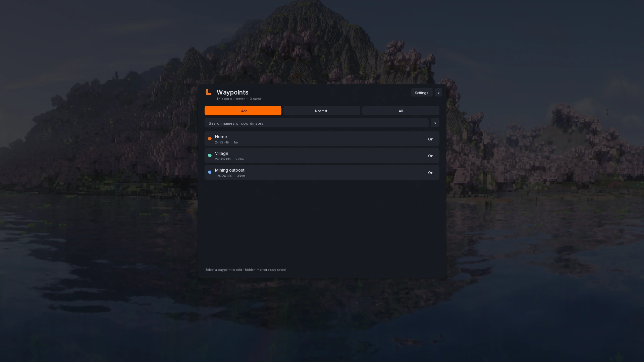The image size is (644, 362).
Task: Click the orange Home color dot
Action: [210, 139]
